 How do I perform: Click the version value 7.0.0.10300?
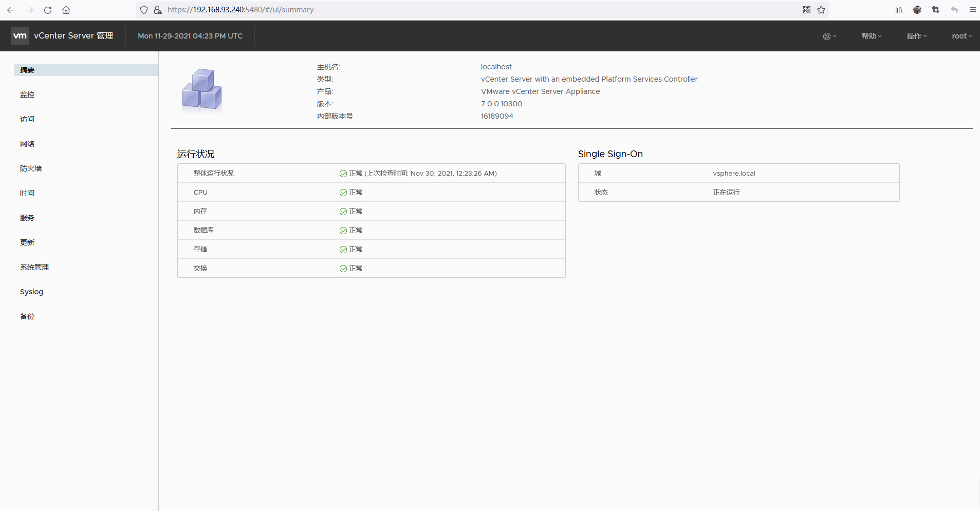(502, 104)
